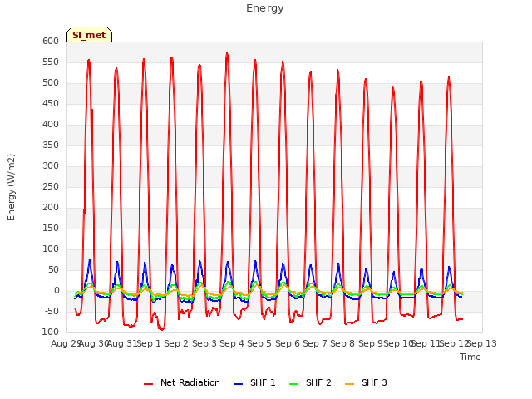Click the 100 y-axis tick label
The height and width of the screenshot is (399, 532).
point(51,249)
